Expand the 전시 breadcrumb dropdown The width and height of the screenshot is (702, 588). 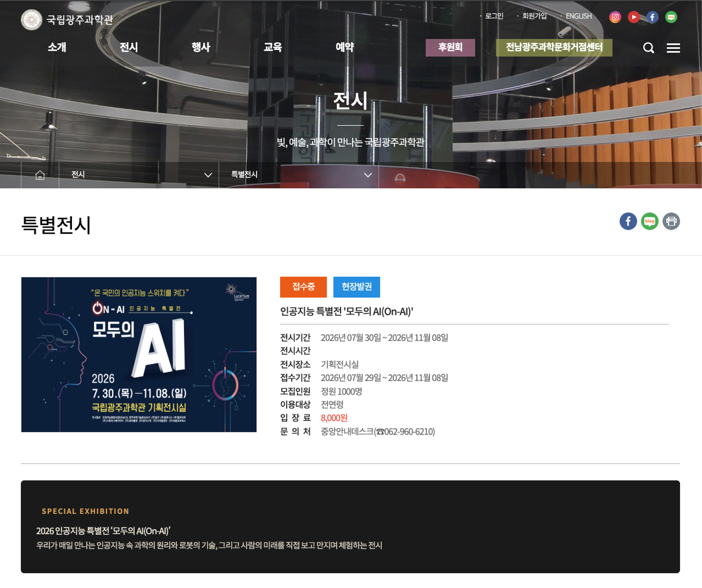[x=139, y=175]
